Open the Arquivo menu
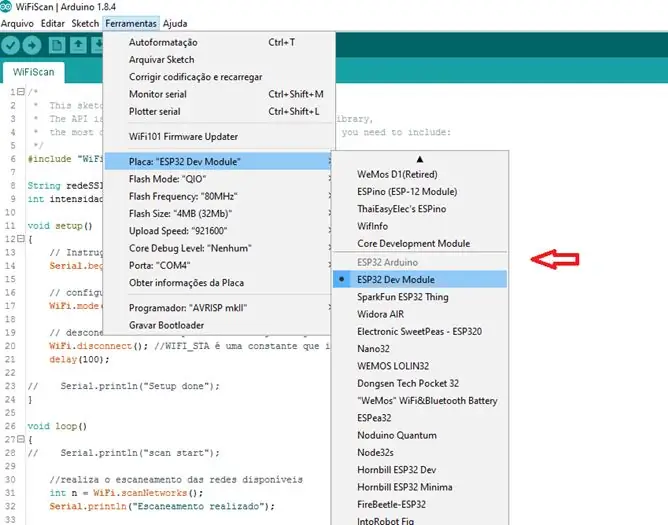Screen dimensions: 668x525 (17, 23)
